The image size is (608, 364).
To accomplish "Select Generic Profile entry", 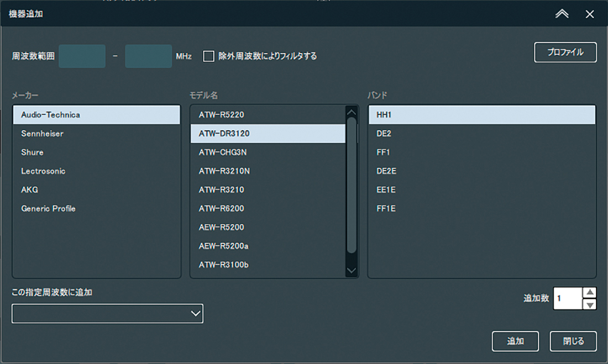I will tap(97, 209).
